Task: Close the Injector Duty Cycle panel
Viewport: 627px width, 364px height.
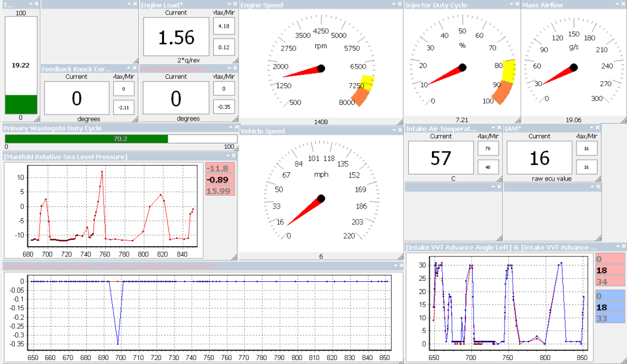Action: (x=516, y=5)
